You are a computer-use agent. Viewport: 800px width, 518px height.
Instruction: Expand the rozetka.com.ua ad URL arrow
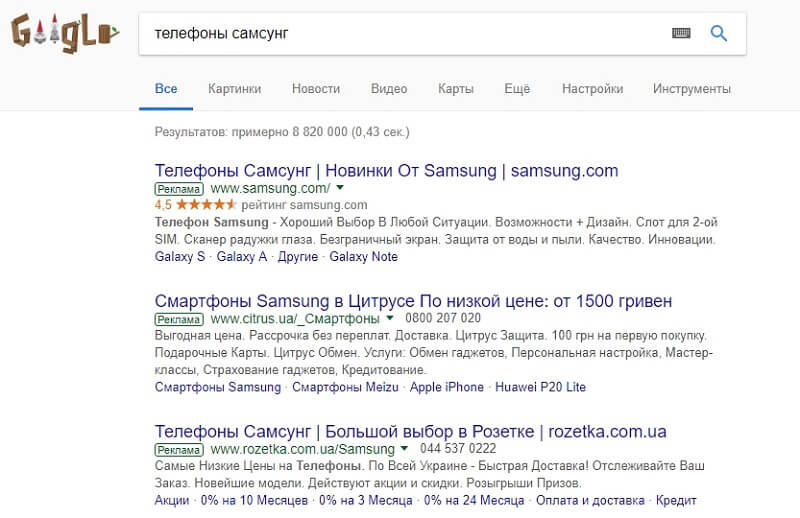(404, 449)
